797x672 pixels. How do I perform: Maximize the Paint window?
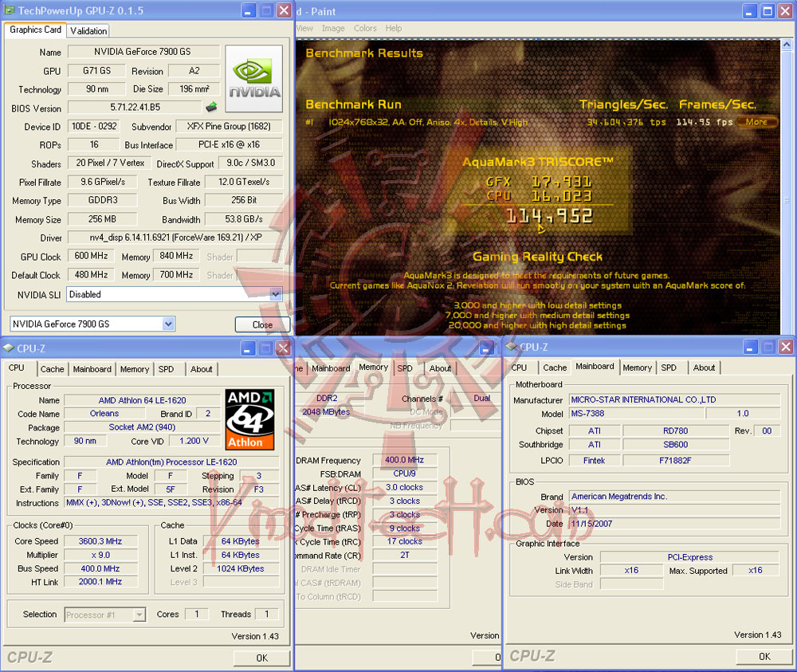(x=768, y=11)
